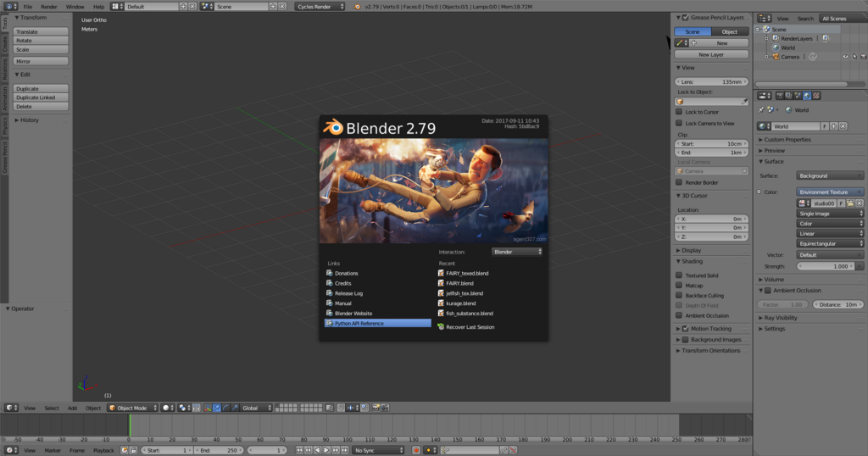Open recent file FAIRY_texed.blend
Screen dimensions: 868x456
click(x=467, y=274)
